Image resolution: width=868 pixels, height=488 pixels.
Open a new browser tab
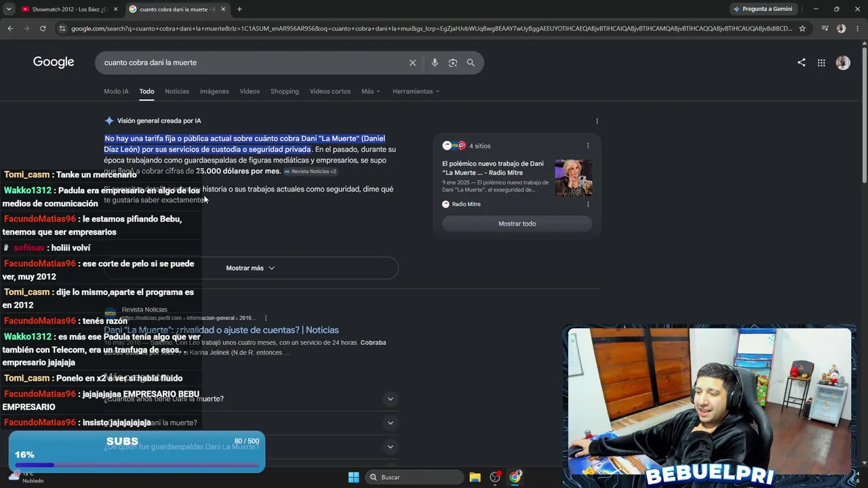coord(239,9)
